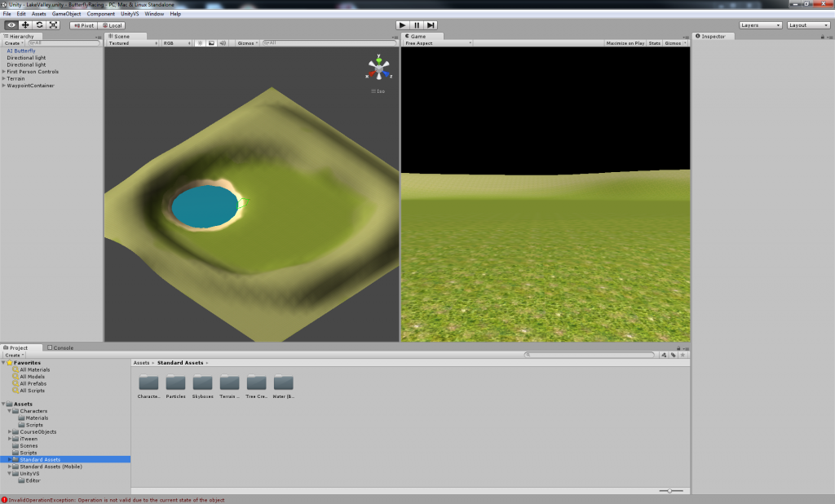Open Free Aspect dropdown in Game view
Image resolution: width=835 pixels, height=504 pixels.
click(438, 43)
